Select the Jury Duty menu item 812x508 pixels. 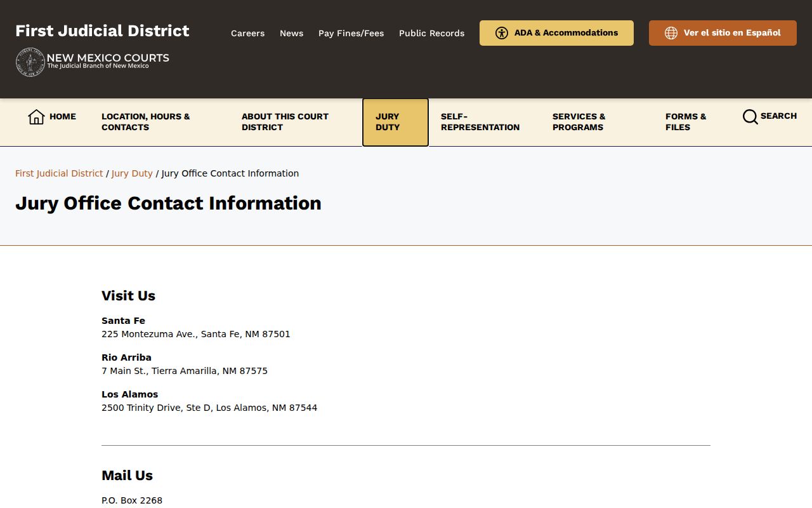point(395,122)
